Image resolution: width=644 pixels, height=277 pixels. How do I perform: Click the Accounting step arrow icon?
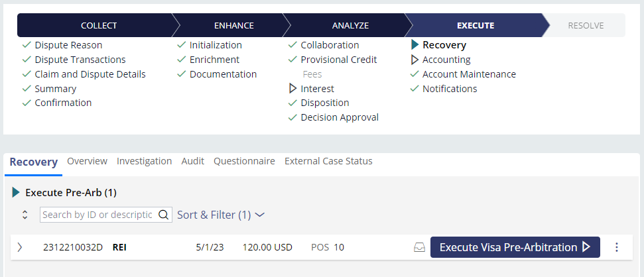point(415,60)
